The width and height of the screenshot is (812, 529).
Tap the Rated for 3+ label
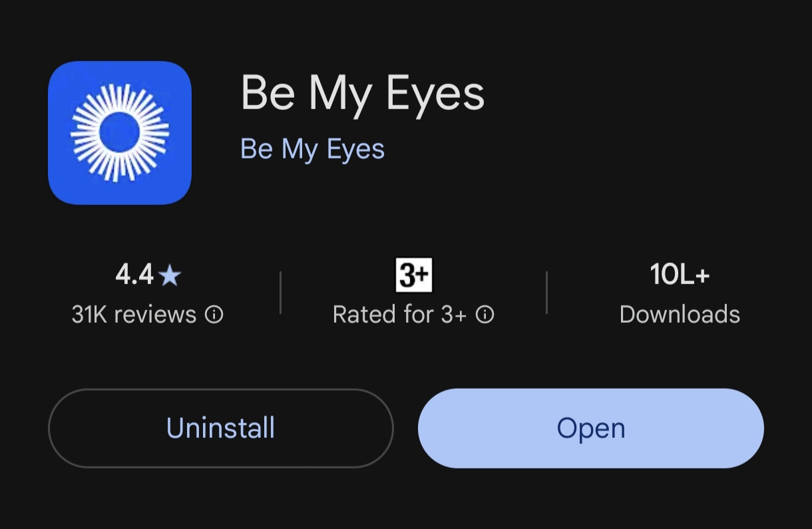point(399,314)
